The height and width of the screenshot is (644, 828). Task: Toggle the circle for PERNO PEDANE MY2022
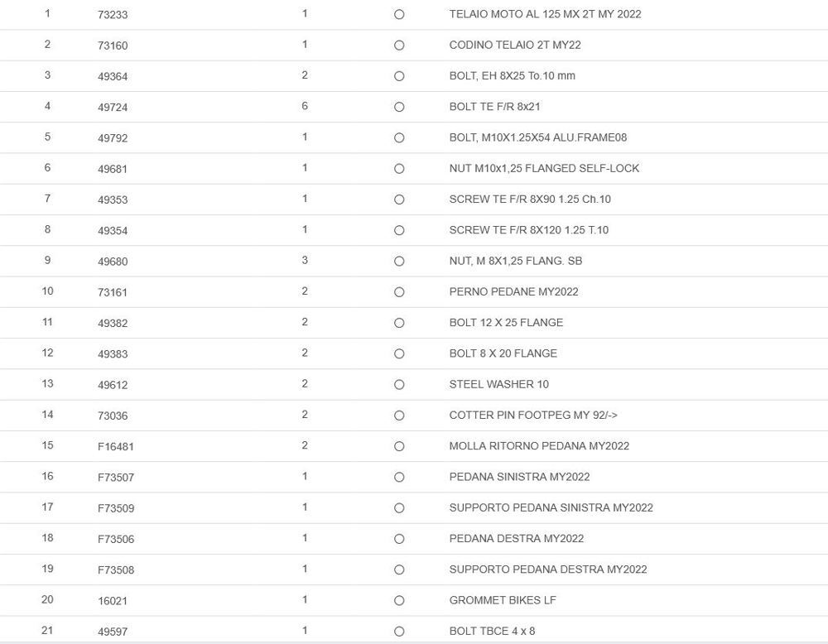point(399,292)
